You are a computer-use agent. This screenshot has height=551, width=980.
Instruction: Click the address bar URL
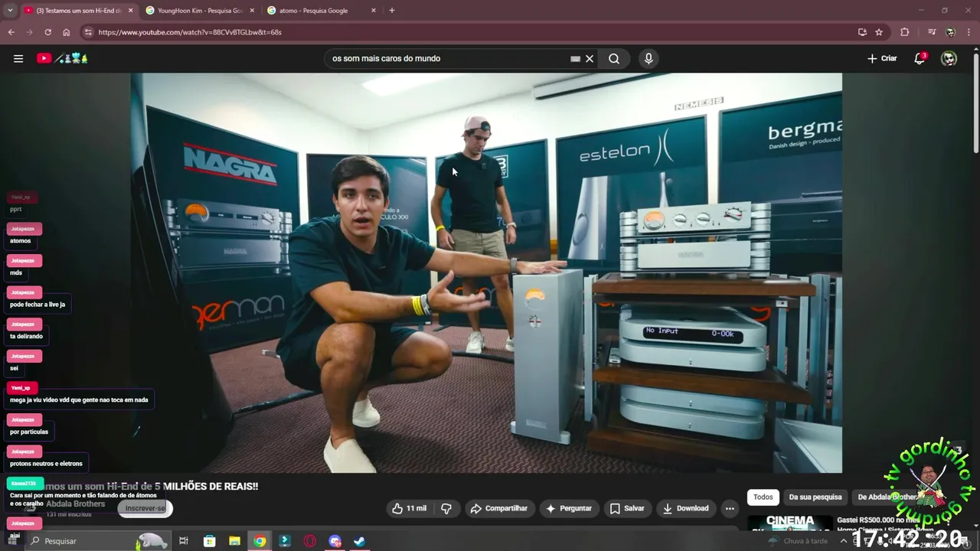click(x=190, y=32)
